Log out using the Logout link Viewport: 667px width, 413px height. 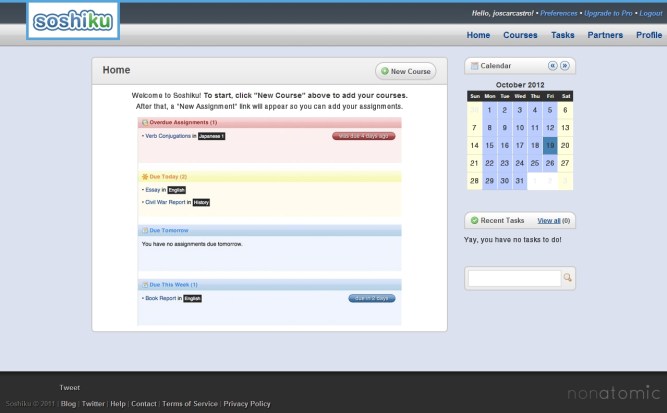click(x=650, y=13)
